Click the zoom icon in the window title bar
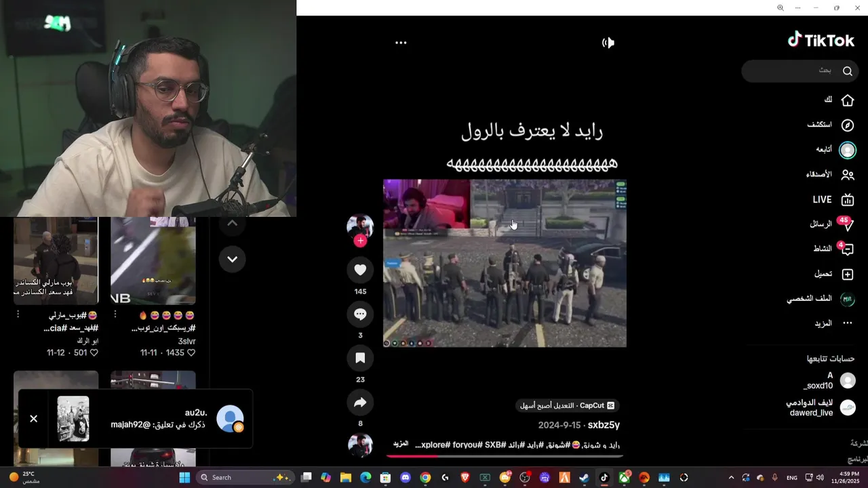The width and height of the screenshot is (868, 488). click(x=780, y=8)
